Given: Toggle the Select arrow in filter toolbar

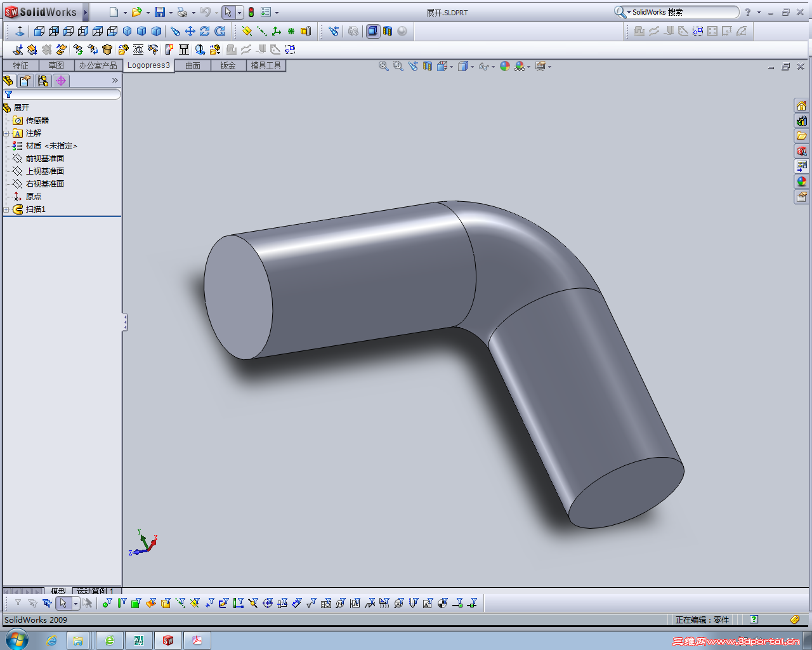Looking at the screenshot, I should (63, 603).
